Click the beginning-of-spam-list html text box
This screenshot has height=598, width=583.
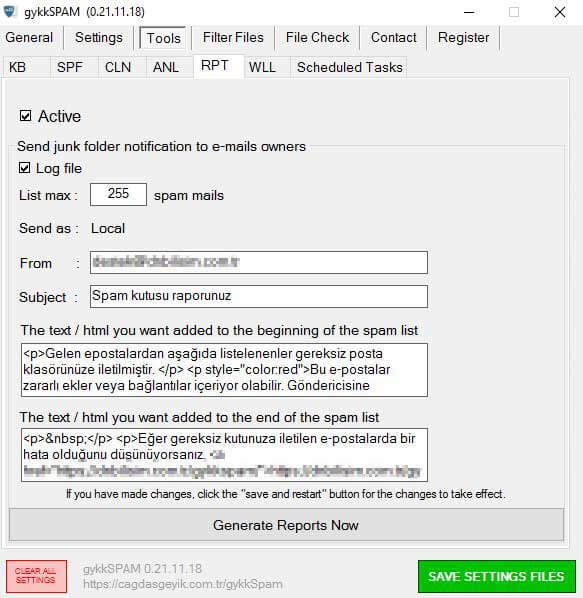click(x=224, y=370)
